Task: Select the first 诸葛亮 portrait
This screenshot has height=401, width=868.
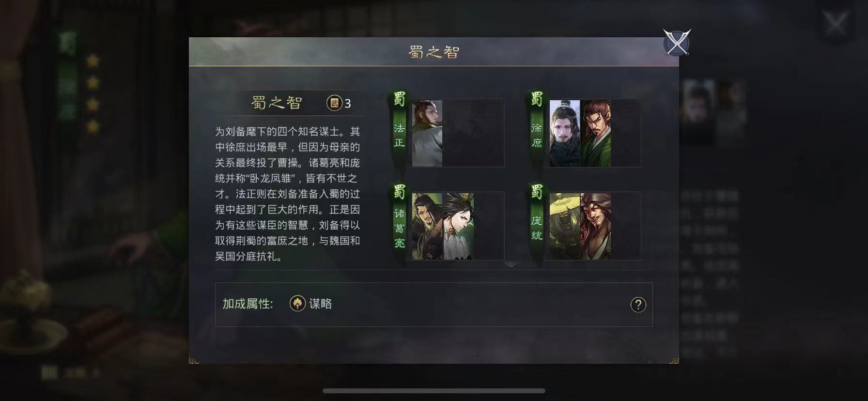Action: coord(427,226)
